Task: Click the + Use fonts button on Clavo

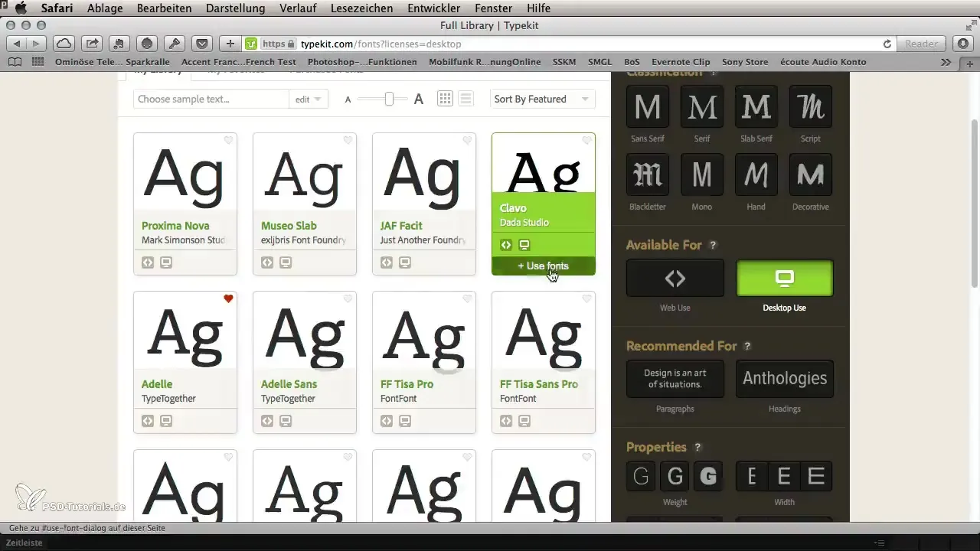Action: coord(544,266)
